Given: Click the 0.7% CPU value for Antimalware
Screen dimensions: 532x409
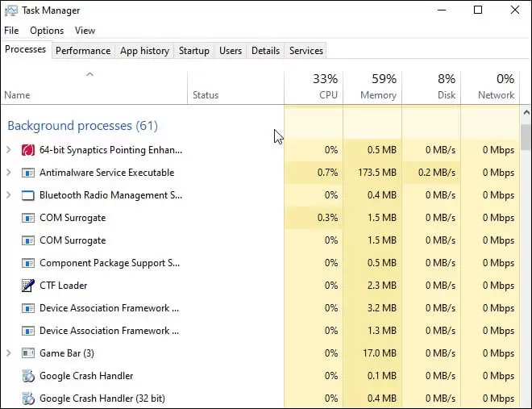Looking at the screenshot, I should click(328, 173).
